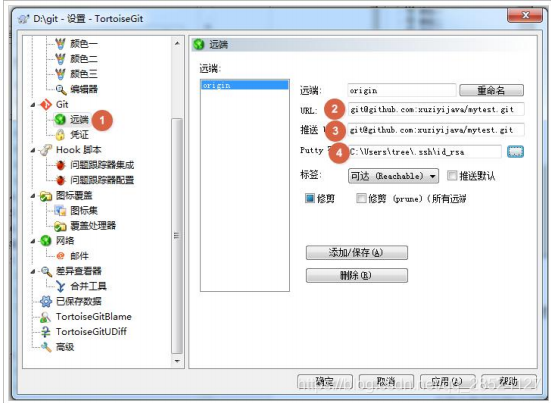Click the 删除 button
551x403 pixels.
pos(357,275)
